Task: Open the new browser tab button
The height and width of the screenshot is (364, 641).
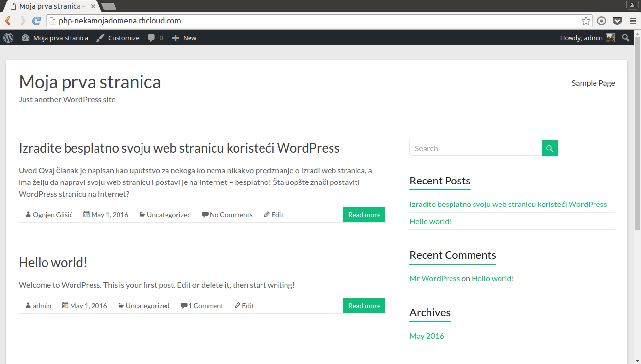Action: pos(109,6)
